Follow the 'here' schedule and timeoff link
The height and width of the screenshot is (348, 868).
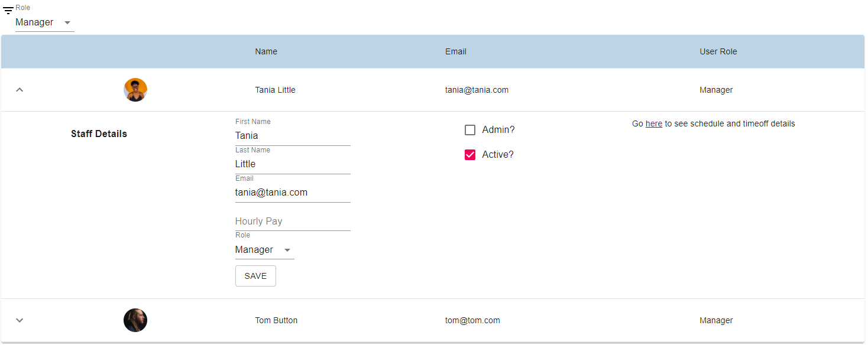(x=654, y=123)
